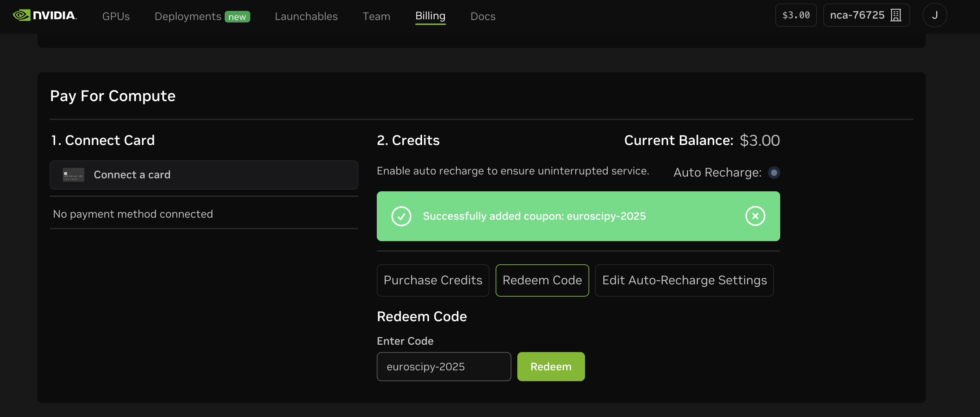Open Edit Auto-Recharge Settings
Screen dimensions: 980x417
click(x=684, y=280)
